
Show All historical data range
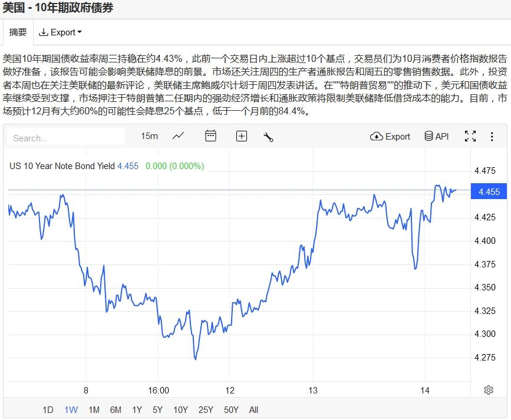253,410
